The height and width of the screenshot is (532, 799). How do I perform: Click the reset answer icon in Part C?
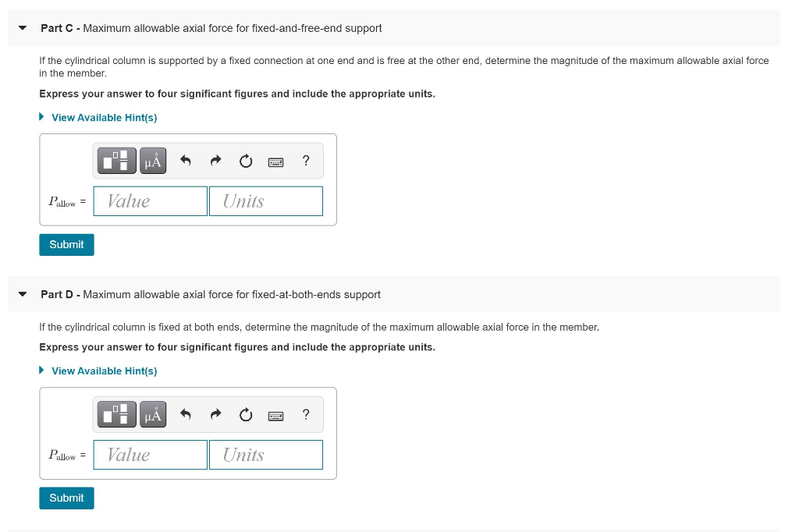(x=245, y=161)
